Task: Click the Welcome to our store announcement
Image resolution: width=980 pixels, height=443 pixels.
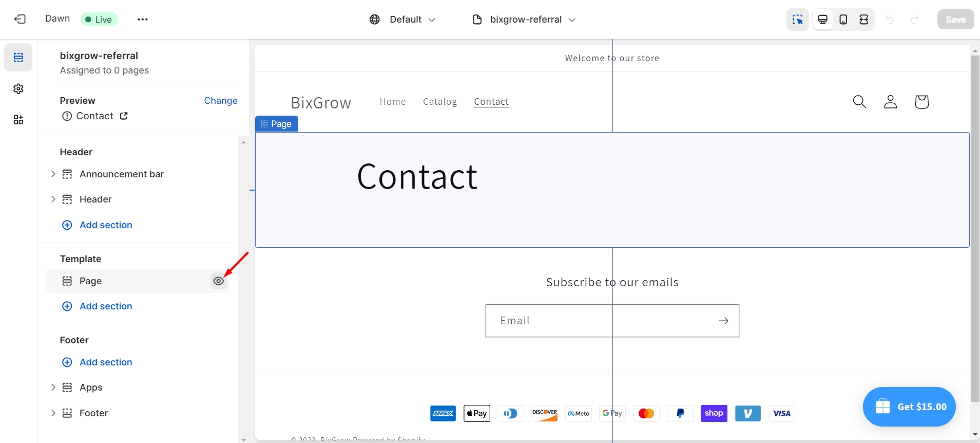Action: (x=612, y=58)
